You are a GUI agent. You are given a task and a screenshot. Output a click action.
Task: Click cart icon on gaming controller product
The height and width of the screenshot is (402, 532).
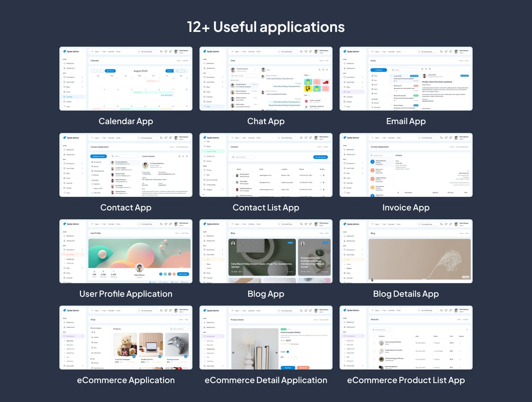pyautogui.click(x=186, y=356)
